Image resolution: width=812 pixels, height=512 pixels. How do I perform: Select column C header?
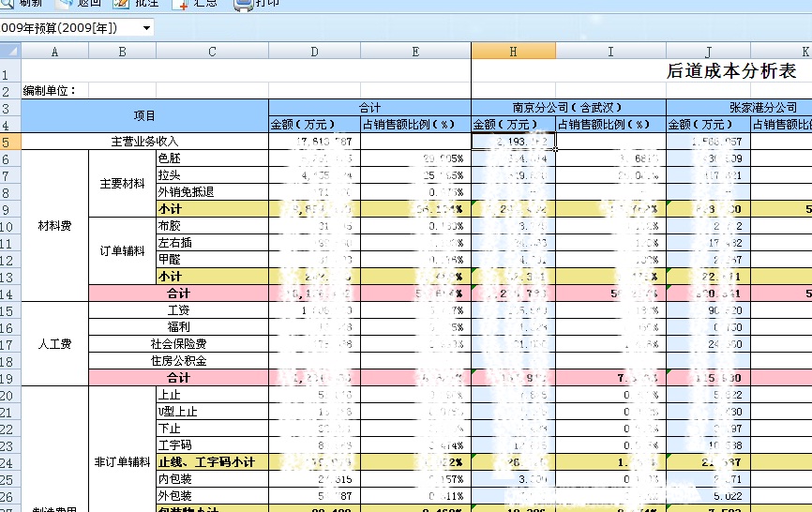[x=212, y=52]
